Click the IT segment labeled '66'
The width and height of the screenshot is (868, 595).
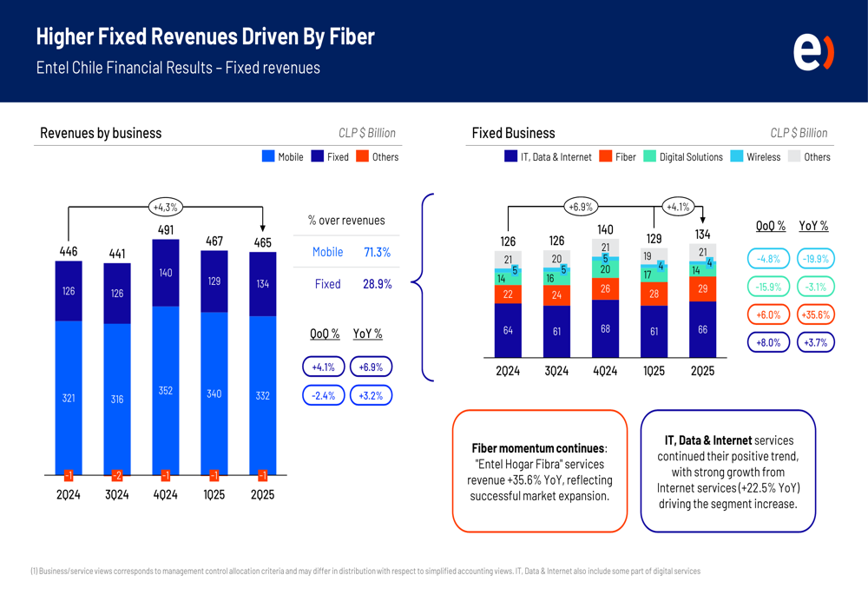point(702,329)
